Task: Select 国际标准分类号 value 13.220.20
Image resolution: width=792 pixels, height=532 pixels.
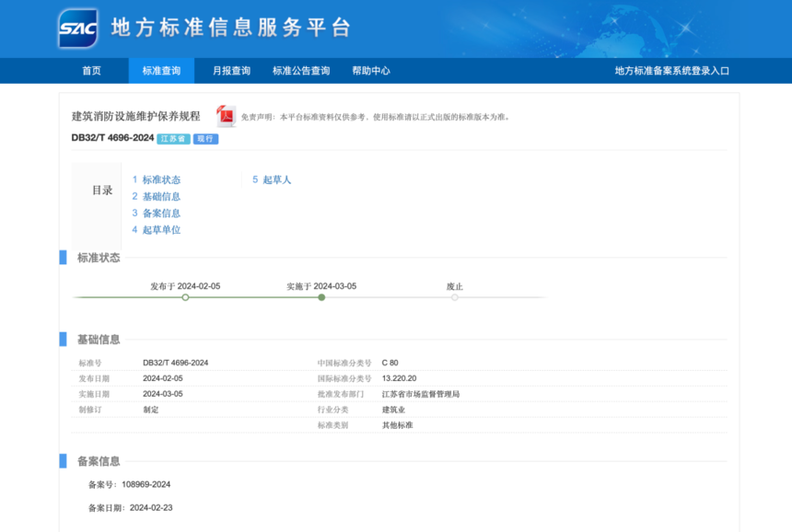Action: 399,378
